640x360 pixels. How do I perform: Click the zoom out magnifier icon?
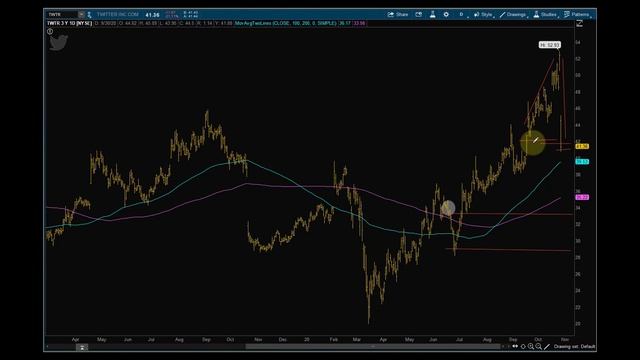tap(538, 347)
